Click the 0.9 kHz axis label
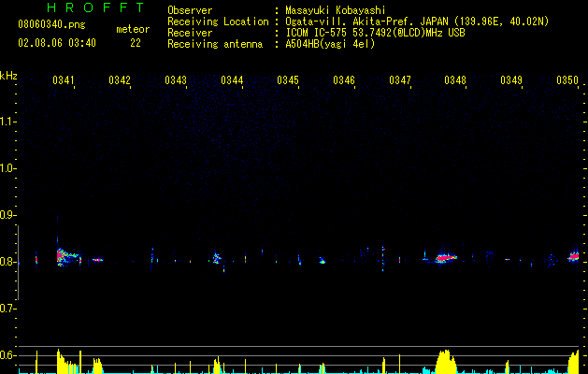Viewport: 588px width, 374px height. point(7,215)
